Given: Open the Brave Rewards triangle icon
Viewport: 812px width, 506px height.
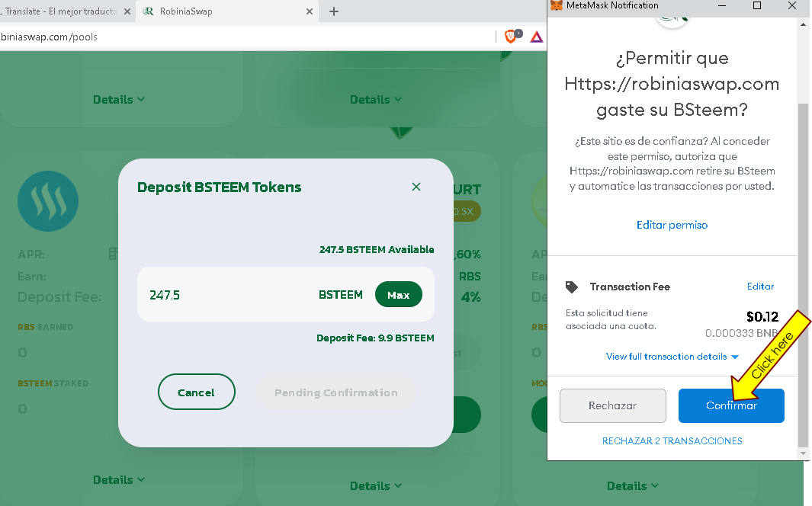Looking at the screenshot, I should pyautogui.click(x=537, y=37).
